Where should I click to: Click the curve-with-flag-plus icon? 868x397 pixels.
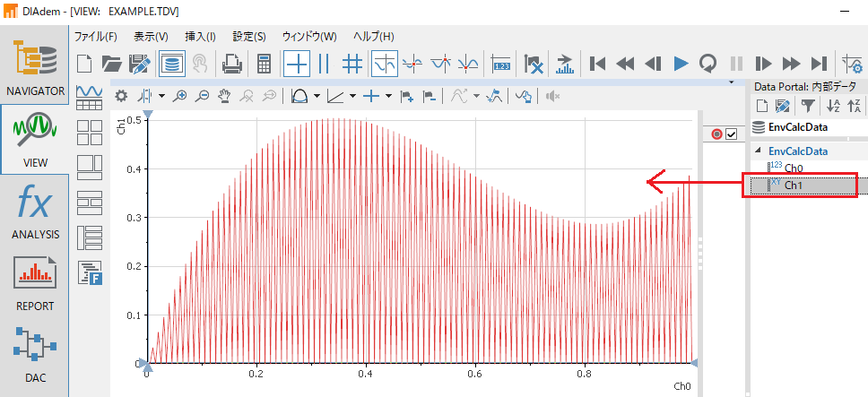tap(494, 97)
